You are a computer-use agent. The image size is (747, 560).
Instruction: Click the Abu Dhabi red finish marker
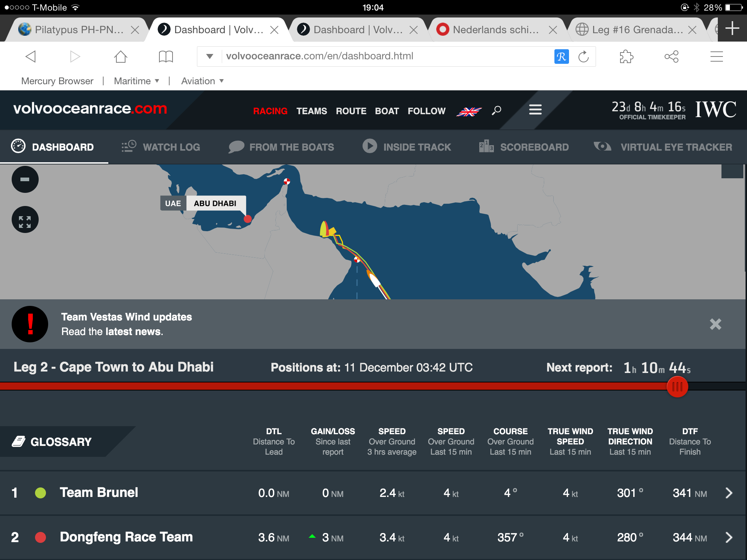click(x=248, y=219)
